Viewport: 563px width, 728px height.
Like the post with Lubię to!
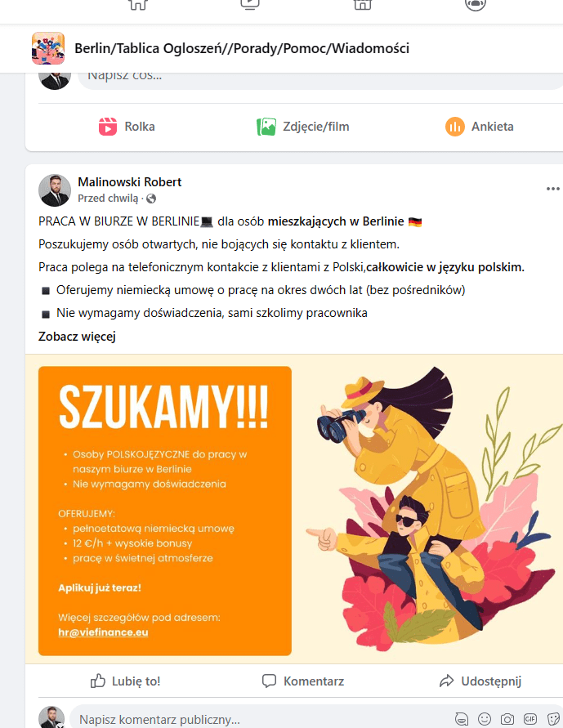click(x=125, y=681)
